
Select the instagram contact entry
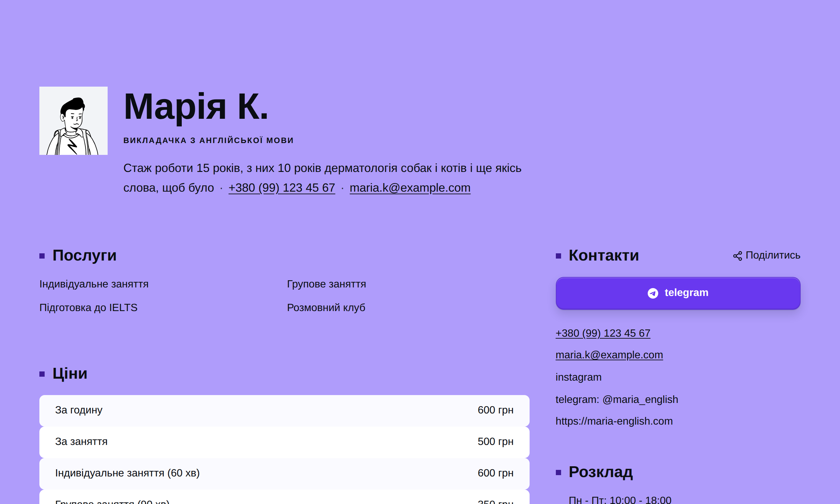click(578, 377)
